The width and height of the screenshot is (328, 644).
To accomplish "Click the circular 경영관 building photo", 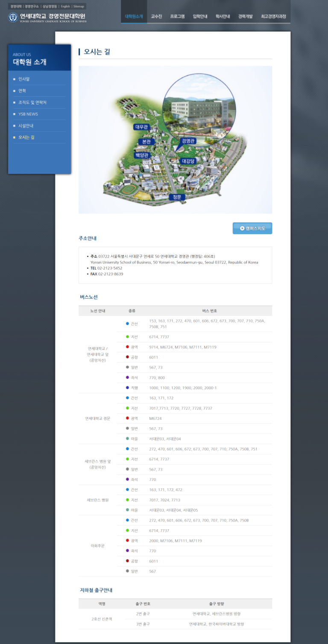I will [199, 109].
